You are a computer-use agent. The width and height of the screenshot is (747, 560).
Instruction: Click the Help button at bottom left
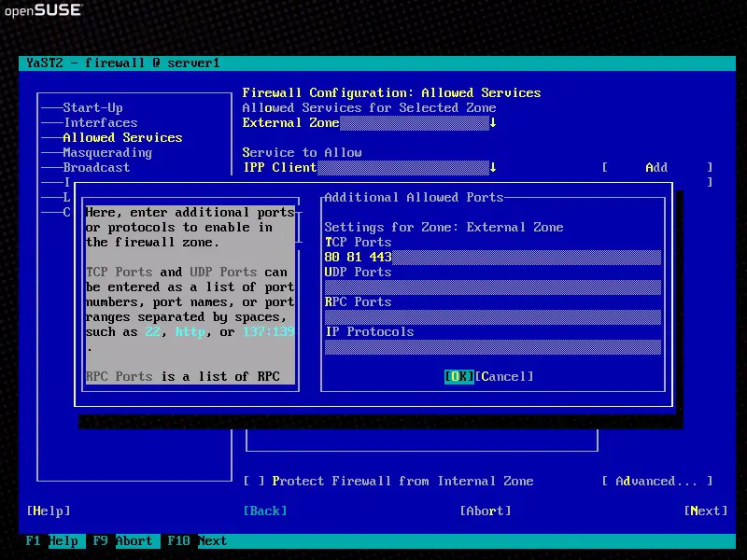(49, 511)
